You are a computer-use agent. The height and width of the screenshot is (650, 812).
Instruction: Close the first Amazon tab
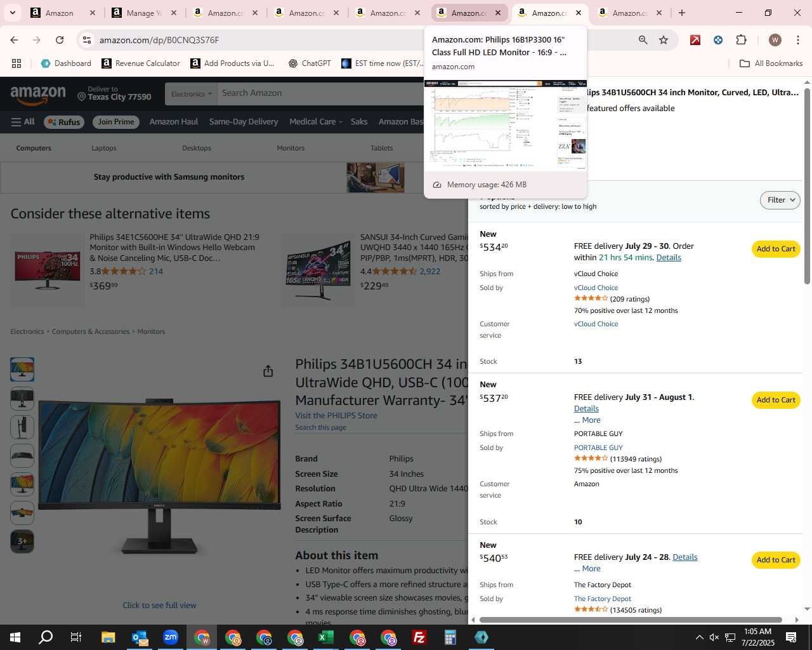pyautogui.click(x=93, y=13)
